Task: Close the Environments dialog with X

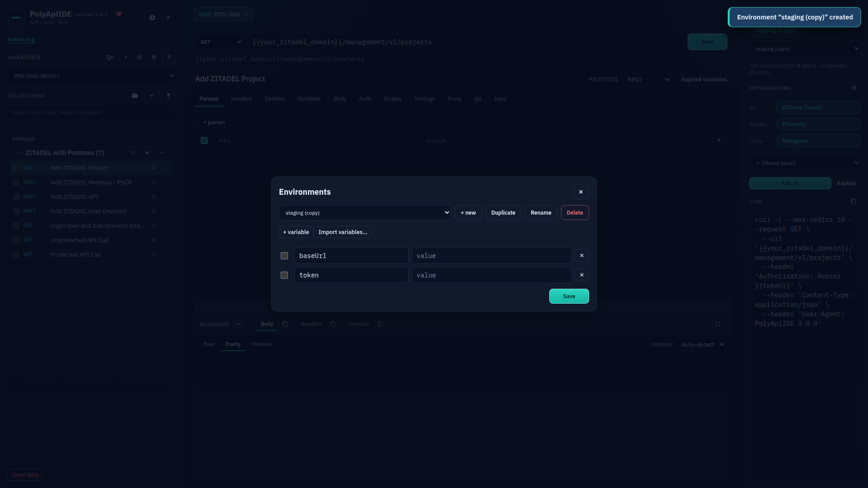Action: tap(581, 192)
